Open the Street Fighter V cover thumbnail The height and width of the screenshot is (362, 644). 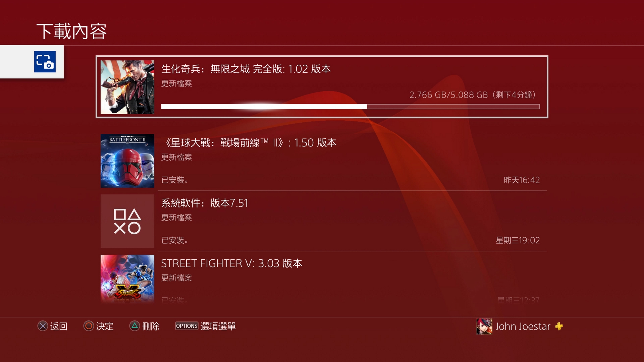pos(127,279)
